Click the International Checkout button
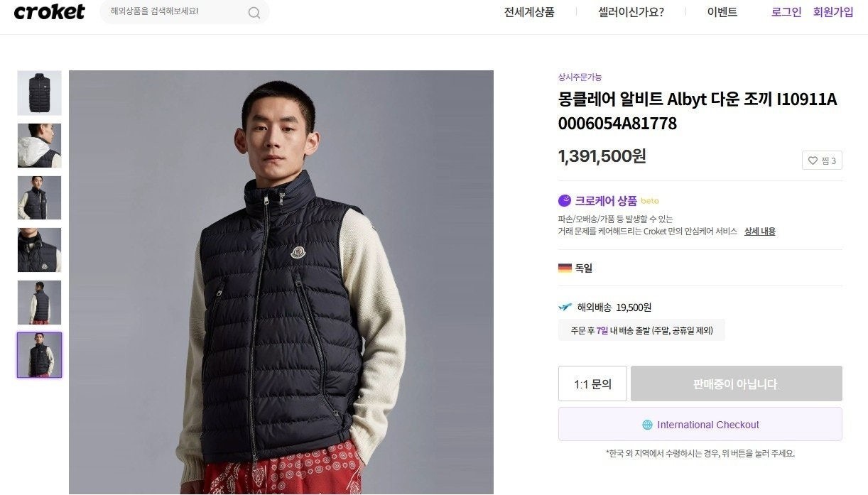Image resolution: width=868 pixels, height=495 pixels. (x=700, y=424)
